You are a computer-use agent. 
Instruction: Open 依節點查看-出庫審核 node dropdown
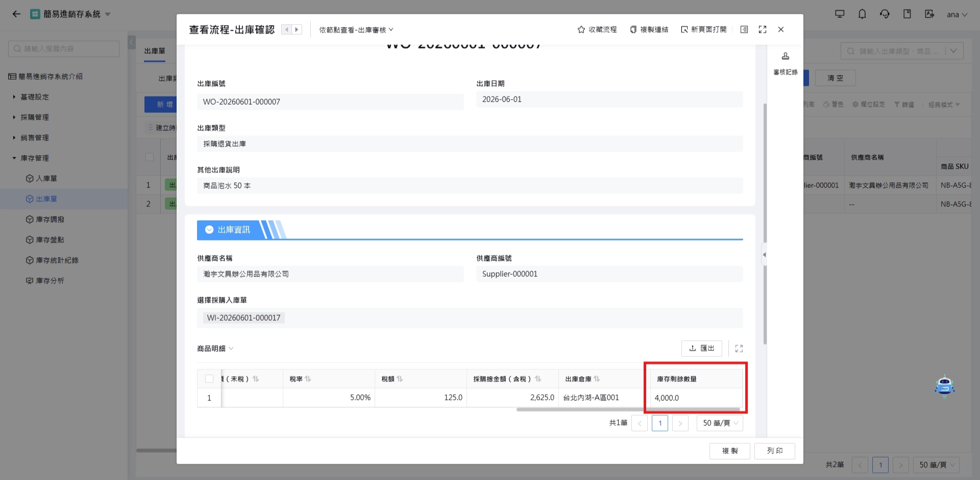(x=356, y=30)
